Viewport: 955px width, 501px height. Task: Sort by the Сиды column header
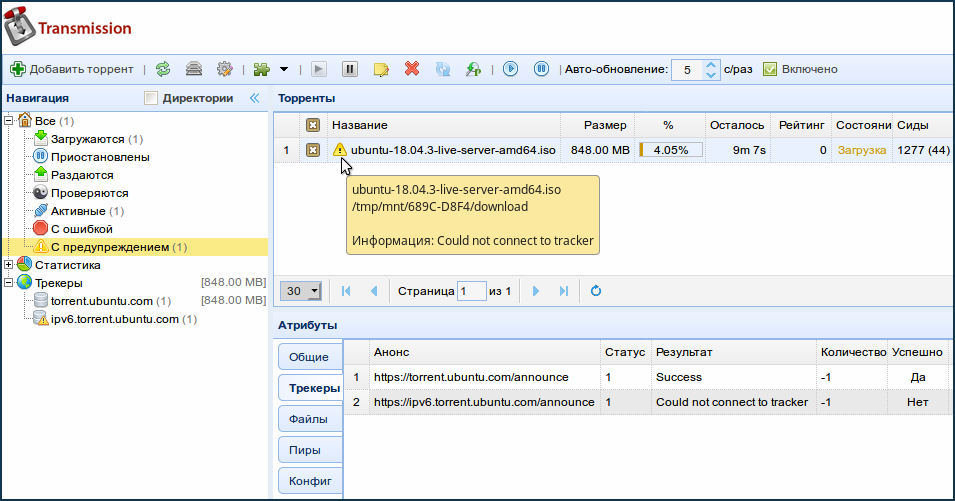922,125
